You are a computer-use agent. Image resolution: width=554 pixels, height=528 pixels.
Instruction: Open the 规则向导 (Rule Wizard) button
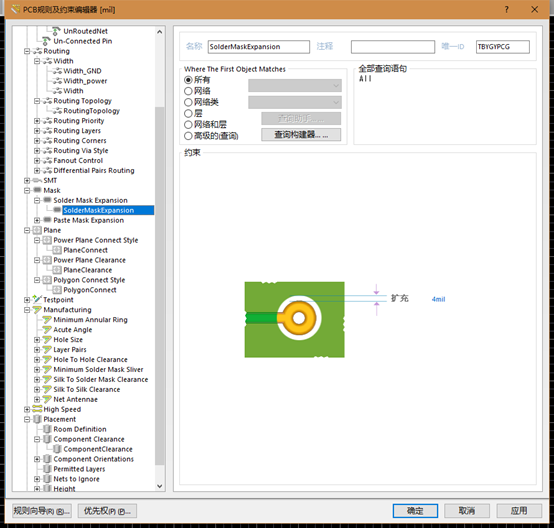[42, 511]
